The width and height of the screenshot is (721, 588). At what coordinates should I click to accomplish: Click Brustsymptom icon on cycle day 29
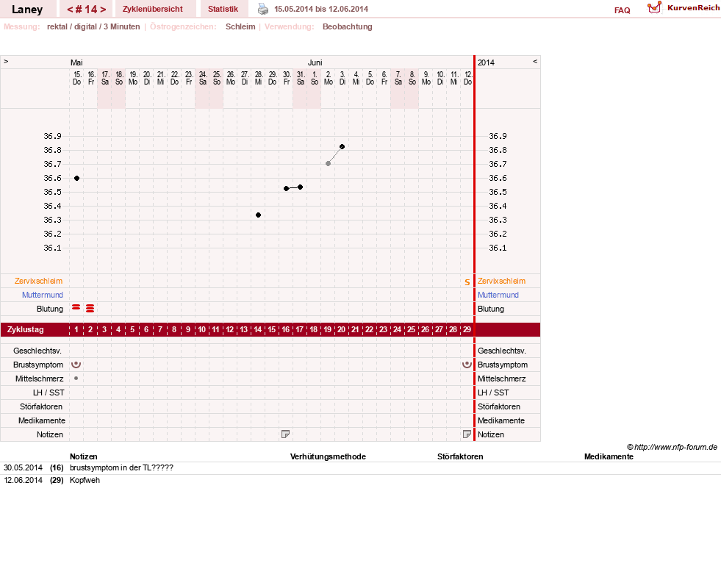coord(467,365)
